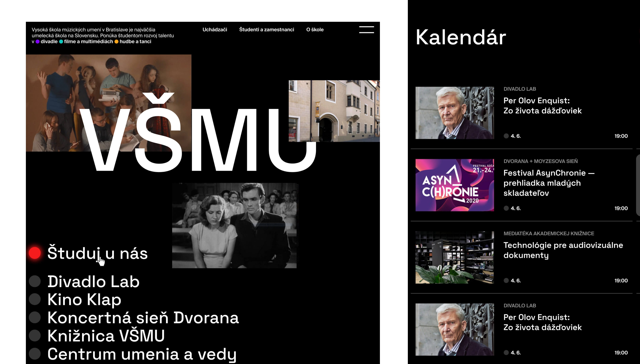Click the teal filme a multimédiách dot
The image size is (640, 364).
(x=61, y=42)
